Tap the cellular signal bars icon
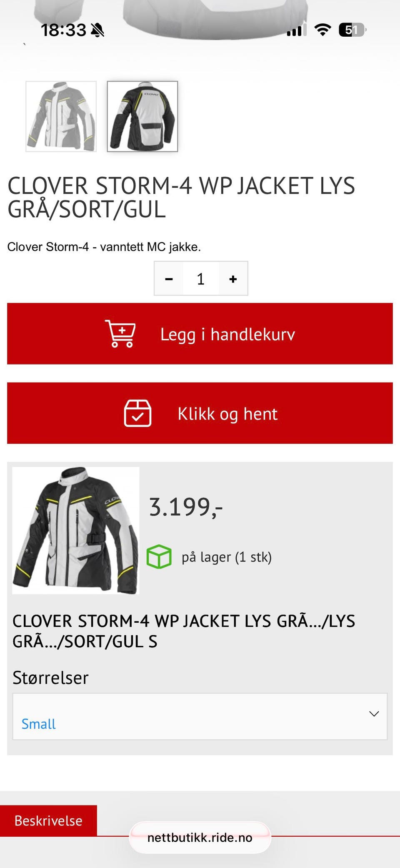This screenshot has height=868, width=400. coord(296,30)
